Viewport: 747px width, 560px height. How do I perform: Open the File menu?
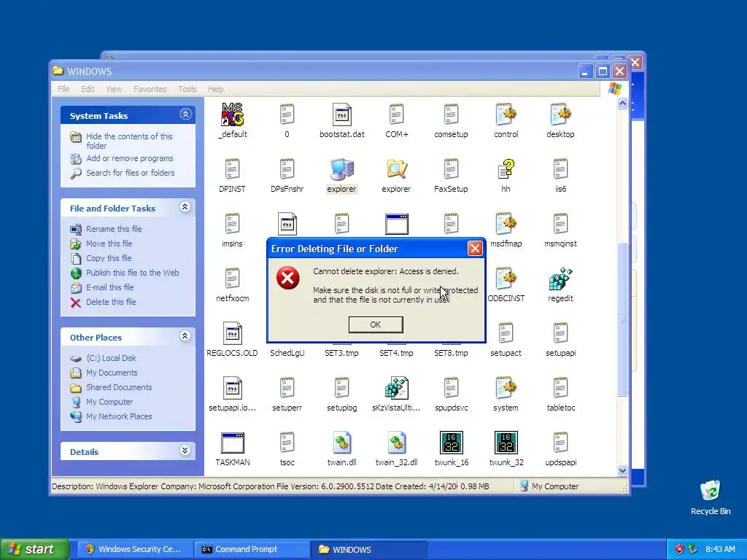[63, 89]
